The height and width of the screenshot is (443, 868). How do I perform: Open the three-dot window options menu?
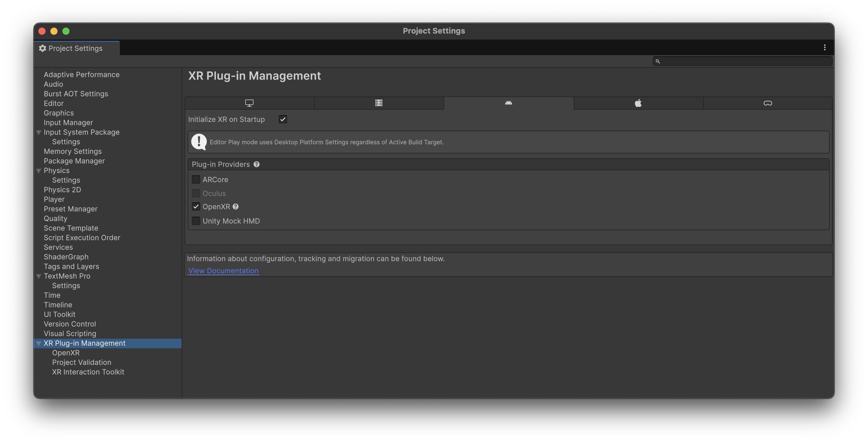point(825,47)
